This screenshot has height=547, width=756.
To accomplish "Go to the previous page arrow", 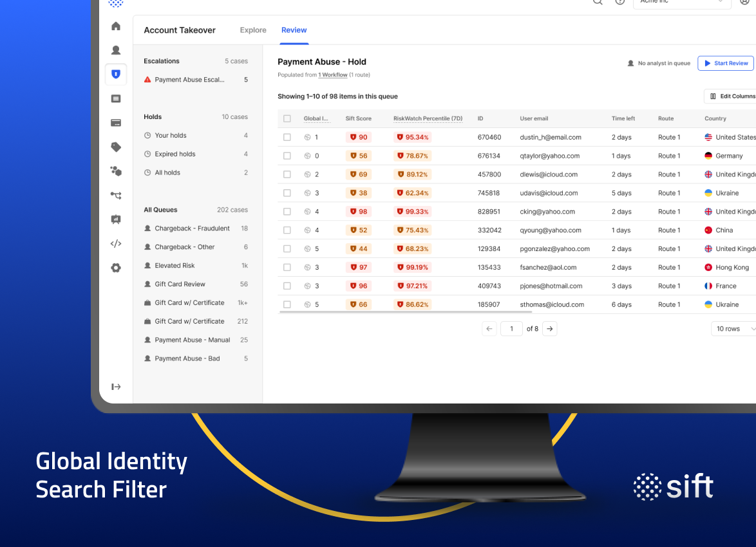I will tap(489, 329).
